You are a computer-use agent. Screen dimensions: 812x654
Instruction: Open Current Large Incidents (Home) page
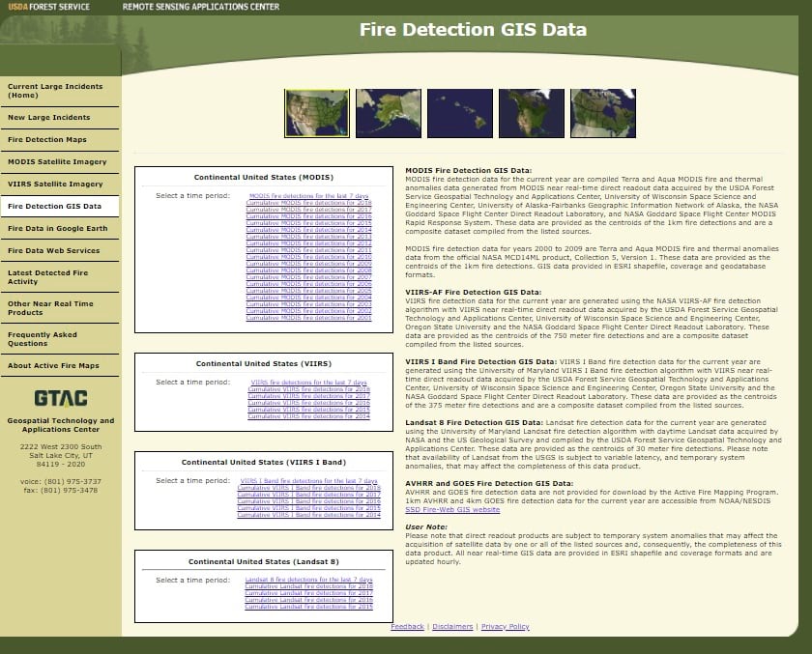pyautogui.click(x=60, y=91)
